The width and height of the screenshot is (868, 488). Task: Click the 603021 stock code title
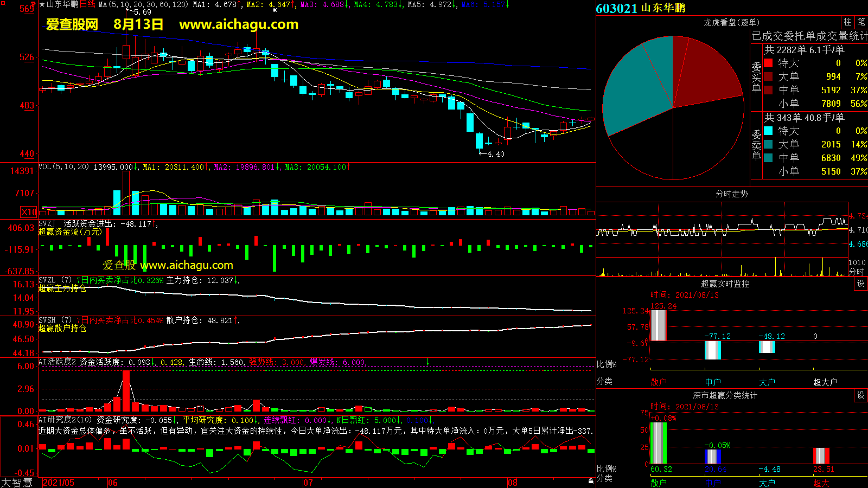(x=616, y=8)
